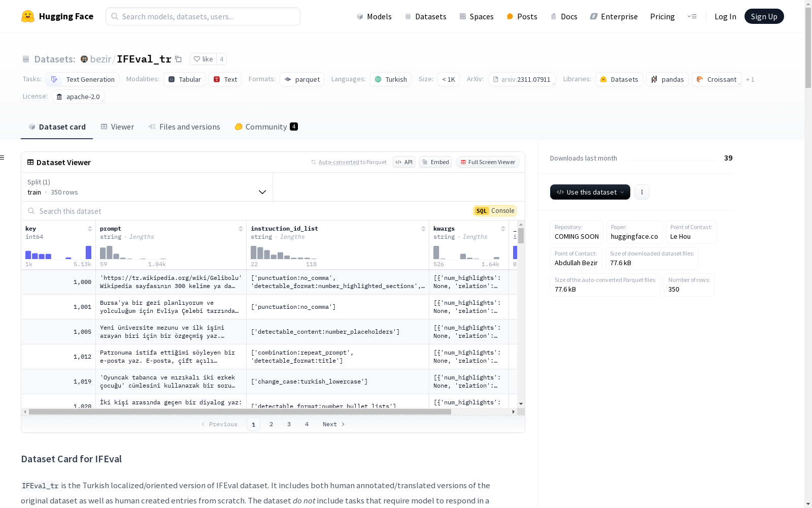The width and height of the screenshot is (812, 508).
Task: Sort by the kwargs column
Action: [x=503, y=229]
